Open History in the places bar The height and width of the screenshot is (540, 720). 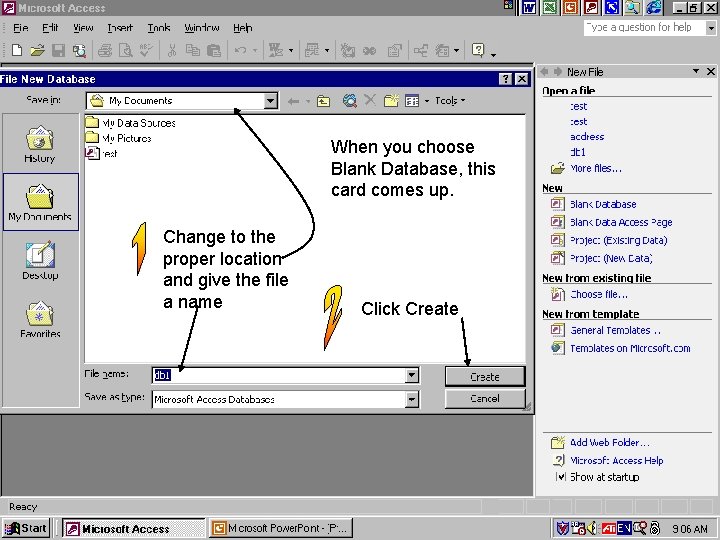click(x=40, y=144)
